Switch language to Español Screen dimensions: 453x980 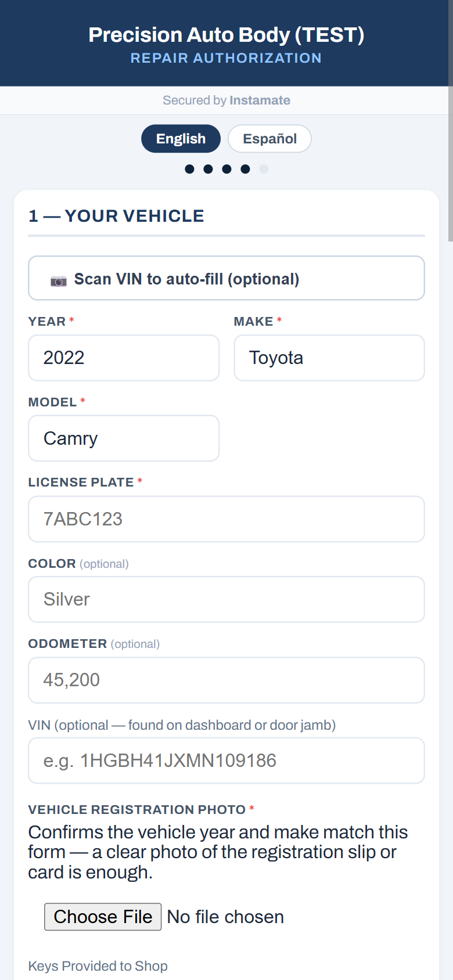tap(269, 139)
